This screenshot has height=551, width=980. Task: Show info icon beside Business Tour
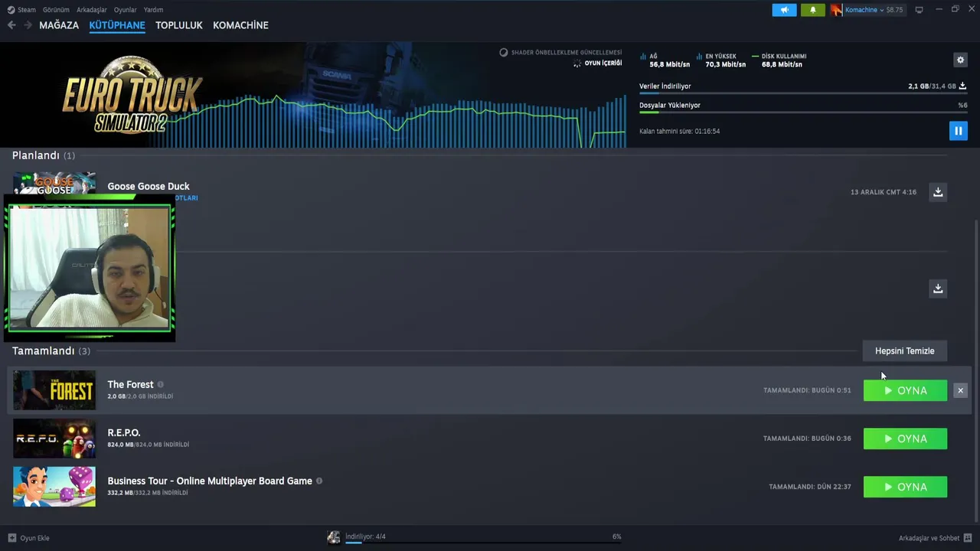(x=319, y=481)
